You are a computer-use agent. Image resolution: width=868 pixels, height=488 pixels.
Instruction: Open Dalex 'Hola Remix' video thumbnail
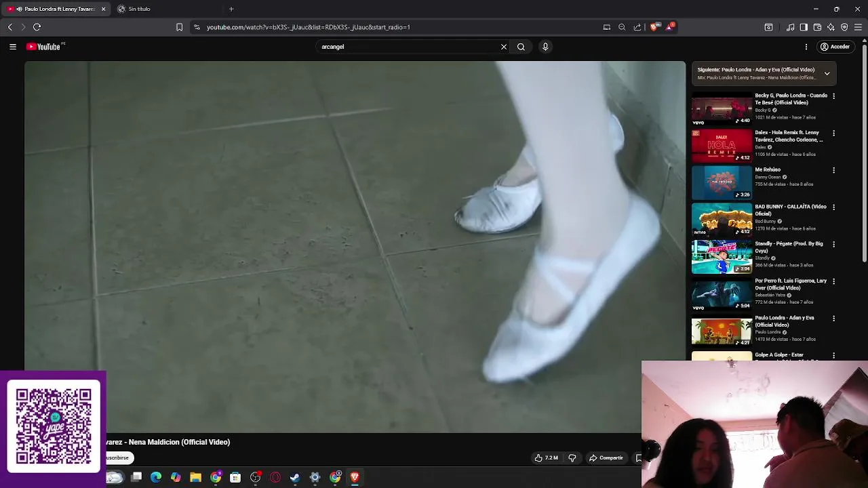[x=722, y=146]
